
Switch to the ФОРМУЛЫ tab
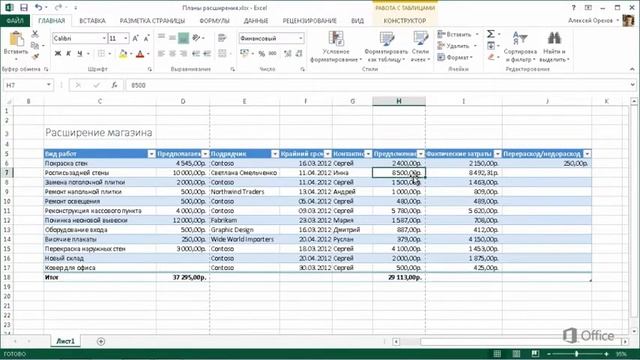pyautogui.click(x=215, y=20)
